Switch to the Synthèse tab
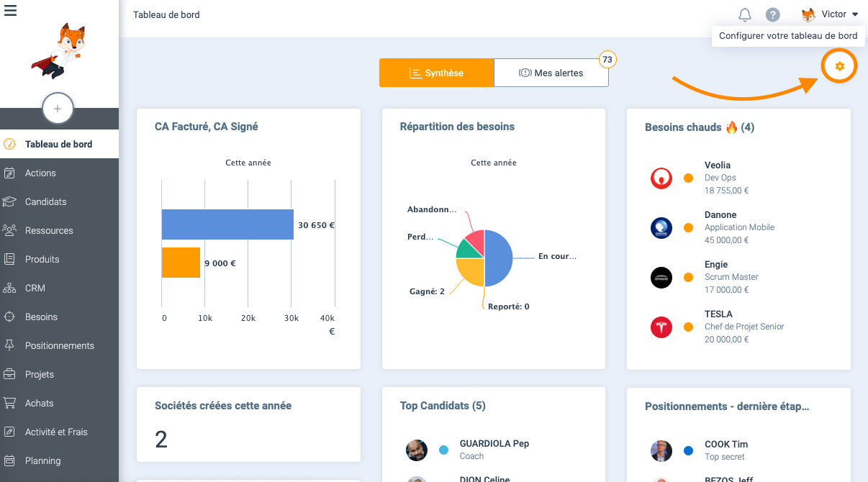Screen dimensions: 868x482 (x=436, y=73)
